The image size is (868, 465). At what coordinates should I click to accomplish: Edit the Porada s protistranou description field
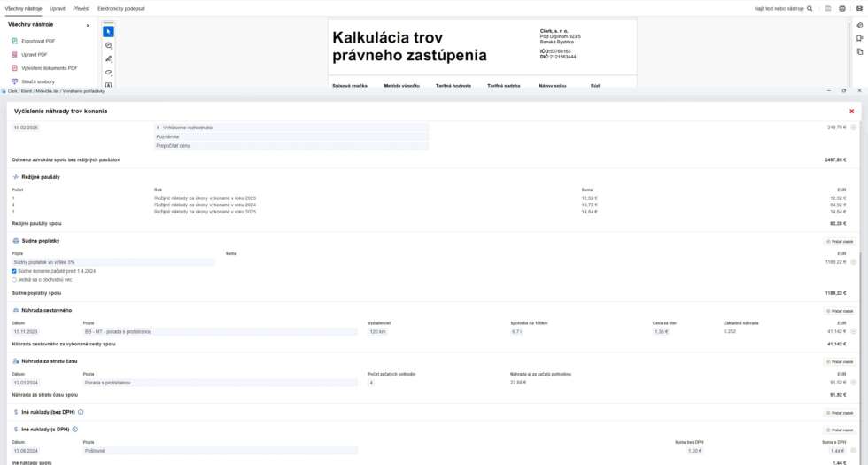tap(221, 383)
